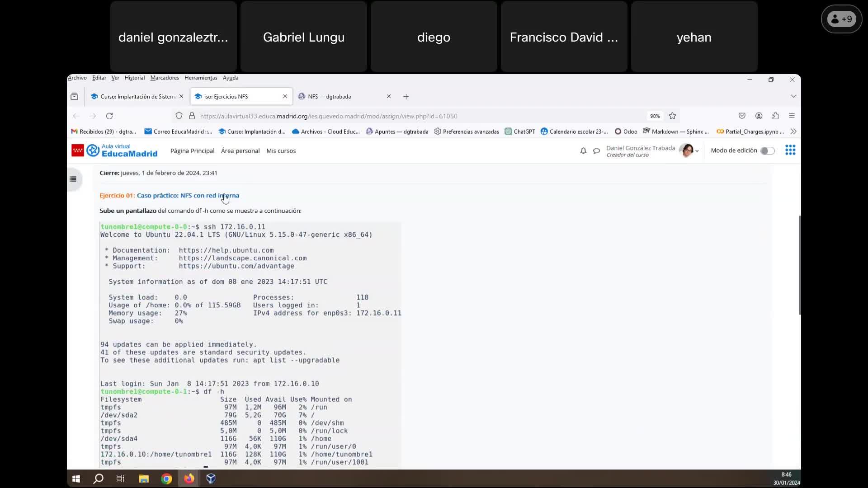Image resolution: width=868 pixels, height=488 pixels.
Task: Open the course index drawer icon
Action: tap(73, 179)
